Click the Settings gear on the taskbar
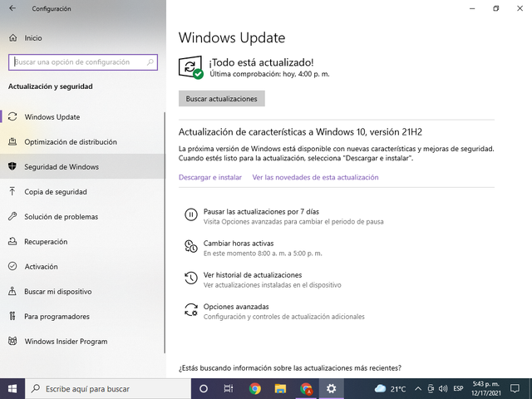 331,389
